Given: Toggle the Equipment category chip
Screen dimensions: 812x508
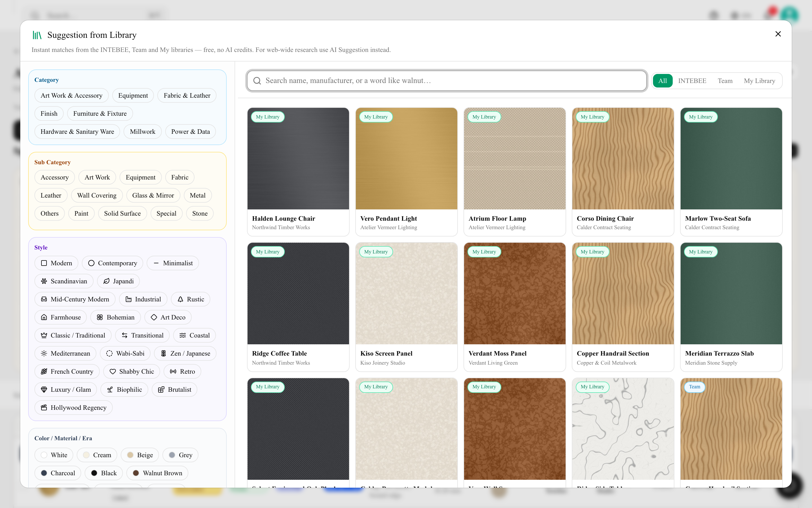Looking at the screenshot, I should (x=133, y=95).
